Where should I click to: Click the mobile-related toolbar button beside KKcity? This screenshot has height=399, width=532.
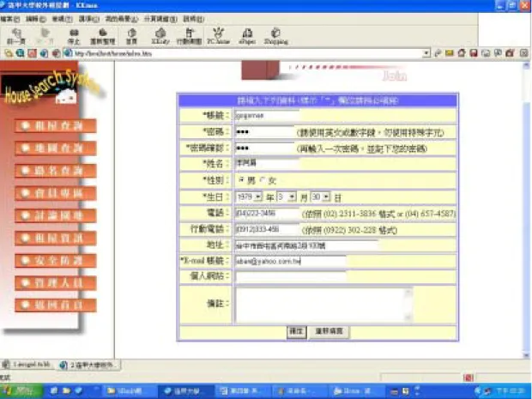(x=190, y=36)
